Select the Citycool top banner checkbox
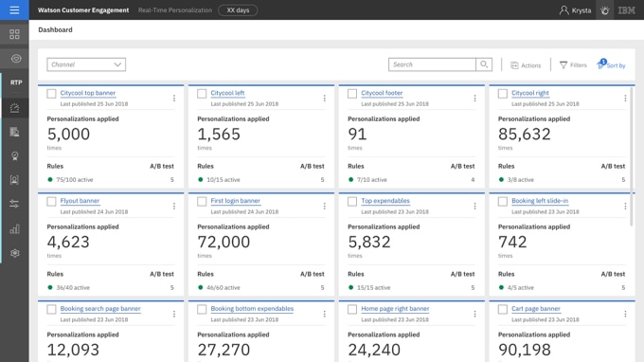 pos(51,94)
